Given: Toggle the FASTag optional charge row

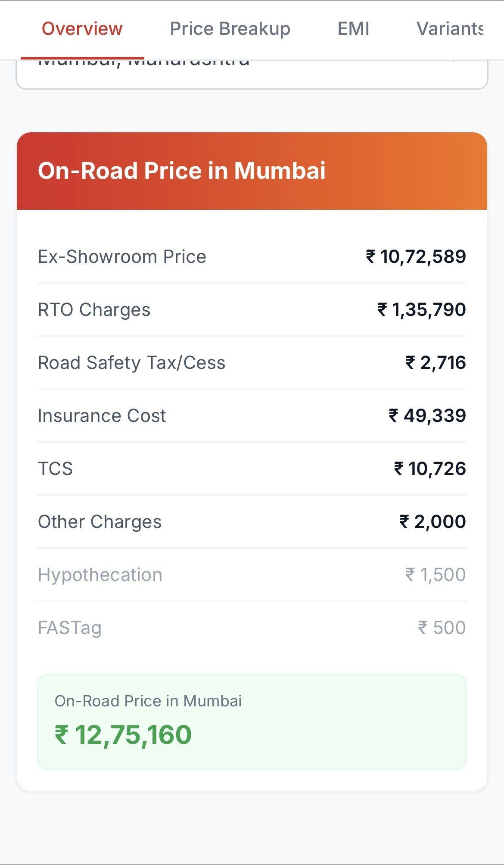Looking at the screenshot, I should pyautogui.click(x=252, y=628).
